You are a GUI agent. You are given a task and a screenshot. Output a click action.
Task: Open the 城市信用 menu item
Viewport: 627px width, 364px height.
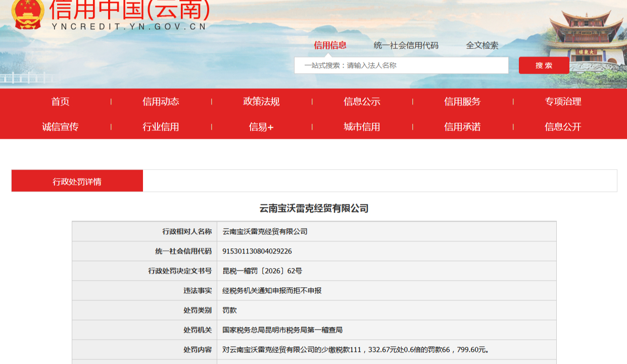(x=362, y=127)
